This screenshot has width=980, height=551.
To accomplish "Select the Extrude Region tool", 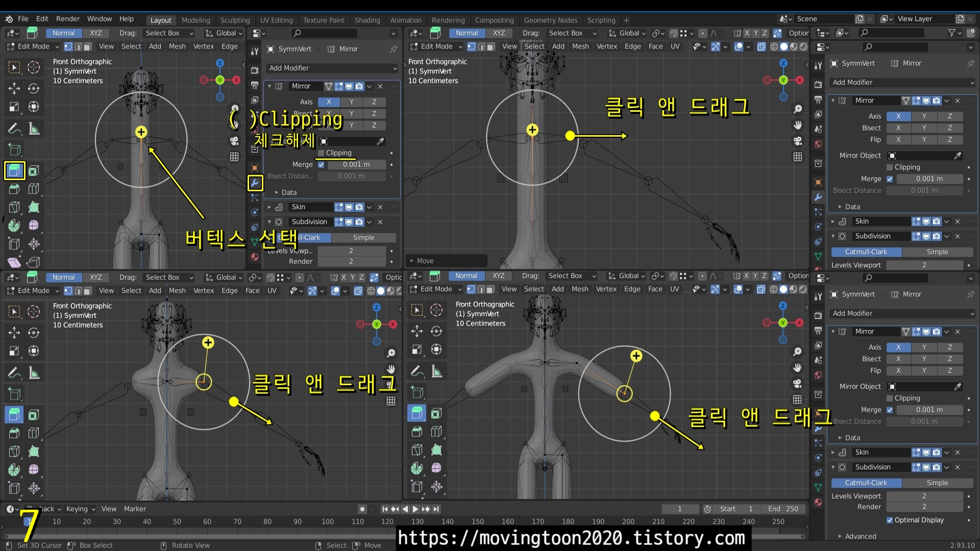I will (14, 170).
